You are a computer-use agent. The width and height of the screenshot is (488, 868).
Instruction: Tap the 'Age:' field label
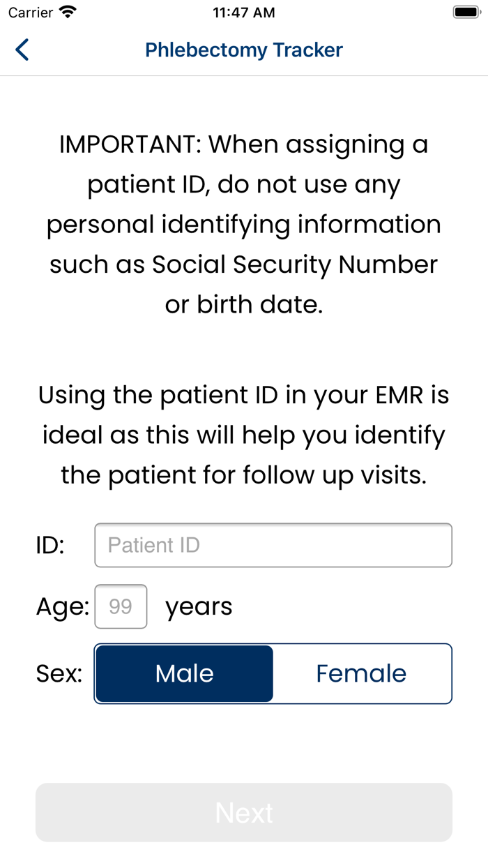tap(63, 607)
